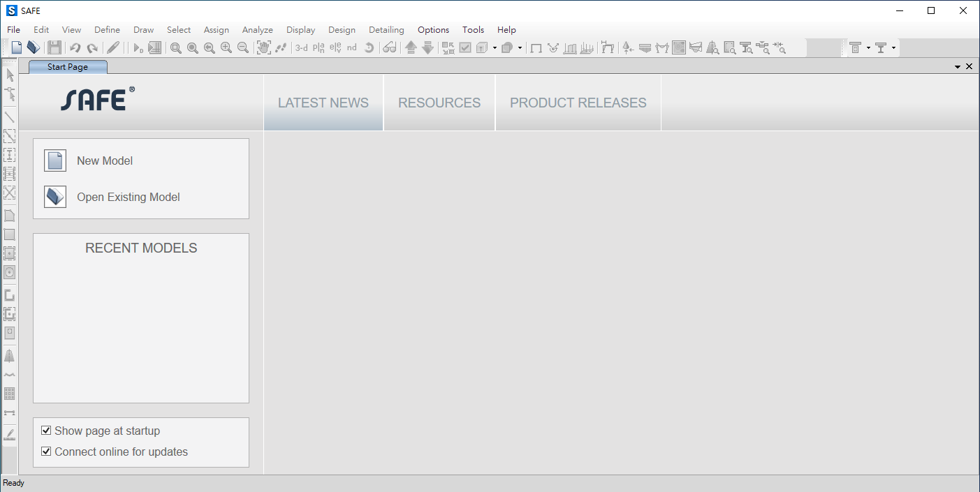The height and width of the screenshot is (492, 980).
Task: Toggle Show page at startup checkbox
Action: 46,431
